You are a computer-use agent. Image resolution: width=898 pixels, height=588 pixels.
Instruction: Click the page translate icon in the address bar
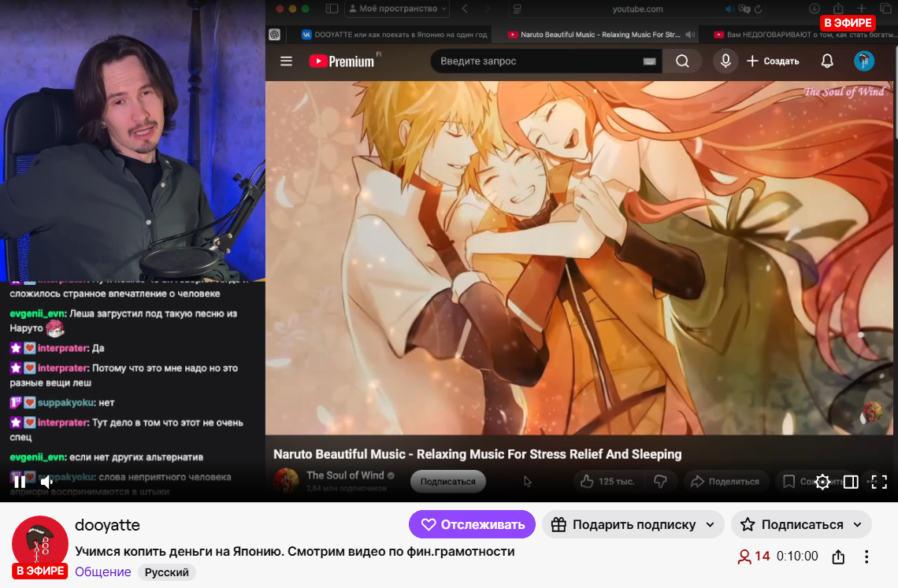coord(744,9)
